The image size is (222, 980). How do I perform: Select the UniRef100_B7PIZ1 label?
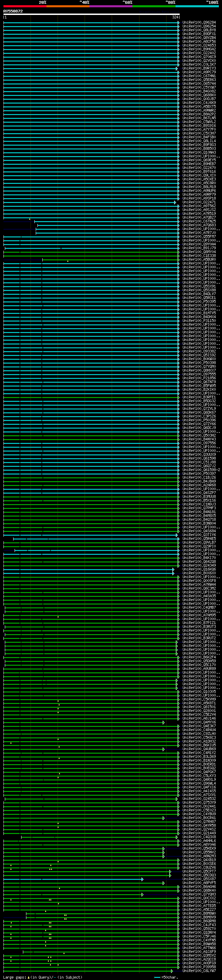(x=199, y=623)
